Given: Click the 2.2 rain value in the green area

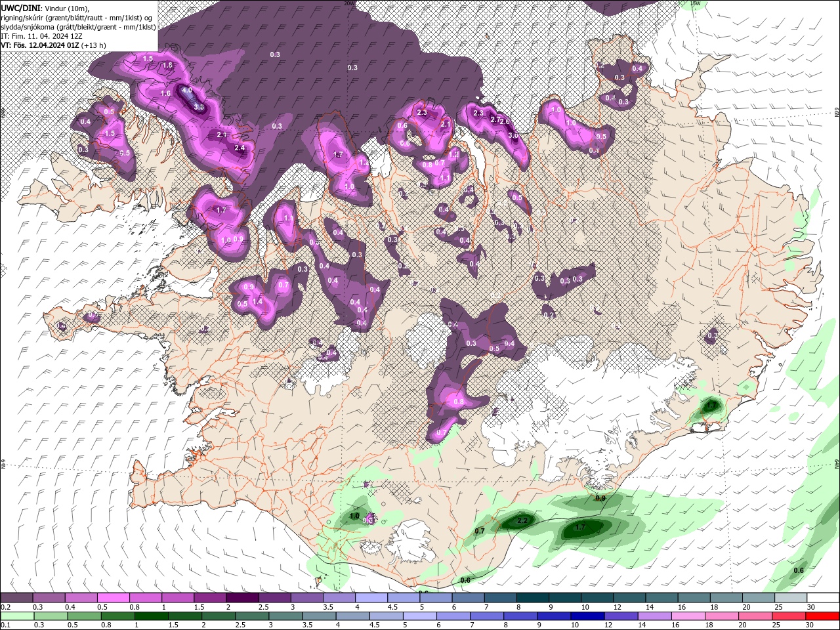Looking at the screenshot, I should click(522, 520).
